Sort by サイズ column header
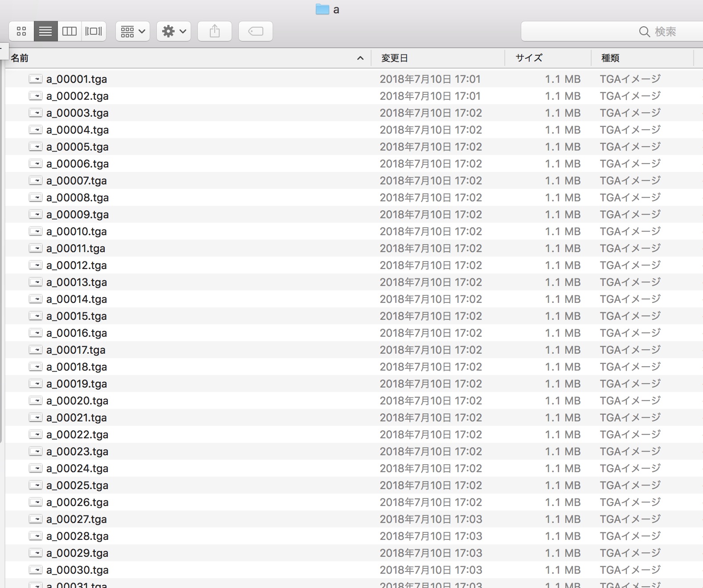The image size is (703, 588). point(548,58)
